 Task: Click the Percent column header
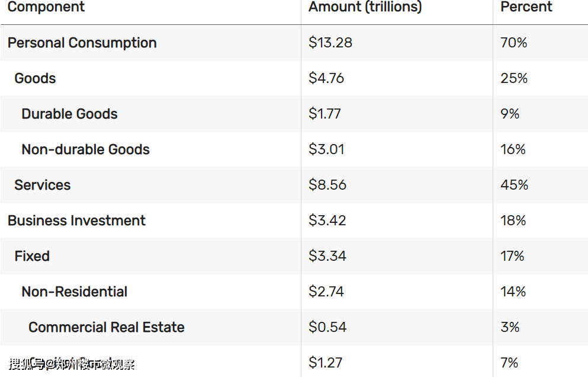[526, 7]
